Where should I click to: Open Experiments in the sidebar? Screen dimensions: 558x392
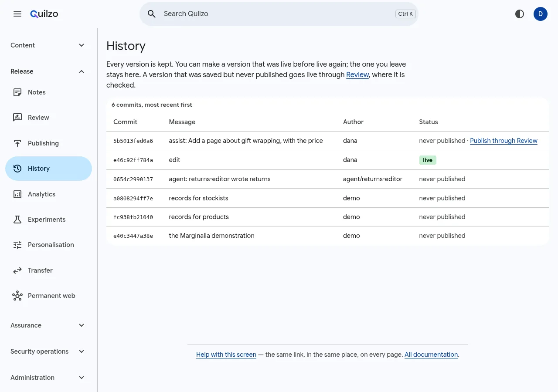click(48, 220)
